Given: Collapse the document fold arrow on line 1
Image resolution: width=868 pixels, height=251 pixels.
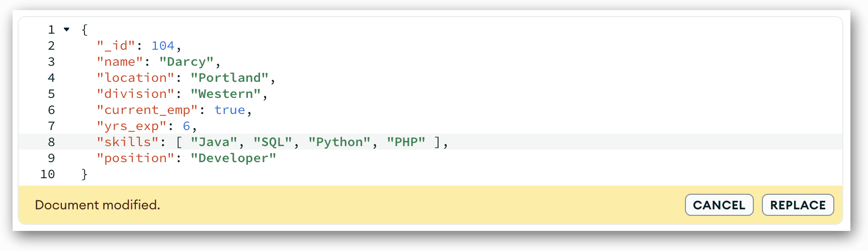Looking at the screenshot, I should coord(66,30).
